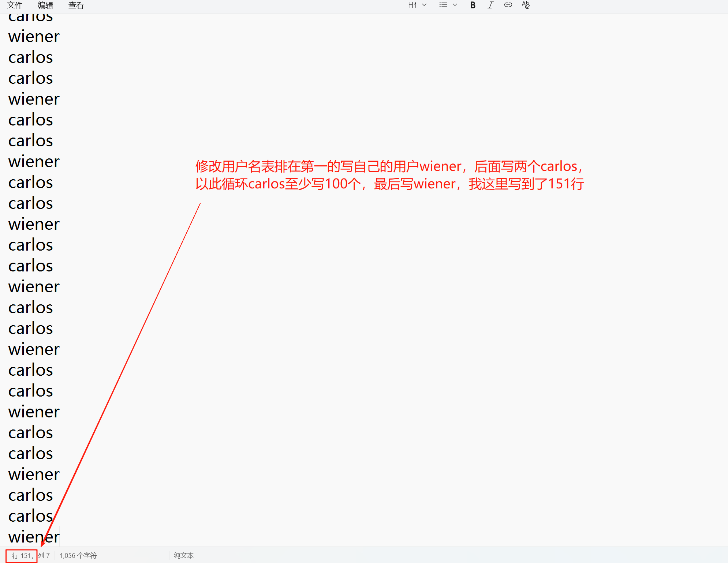Click the first carlos line below top wiener
Viewport: 728px width, 563px height.
31,58
